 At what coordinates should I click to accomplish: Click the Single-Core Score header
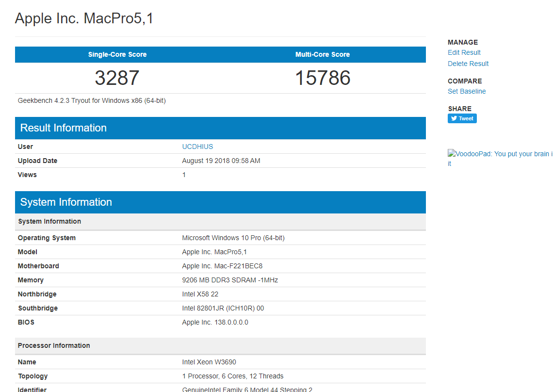coord(117,55)
